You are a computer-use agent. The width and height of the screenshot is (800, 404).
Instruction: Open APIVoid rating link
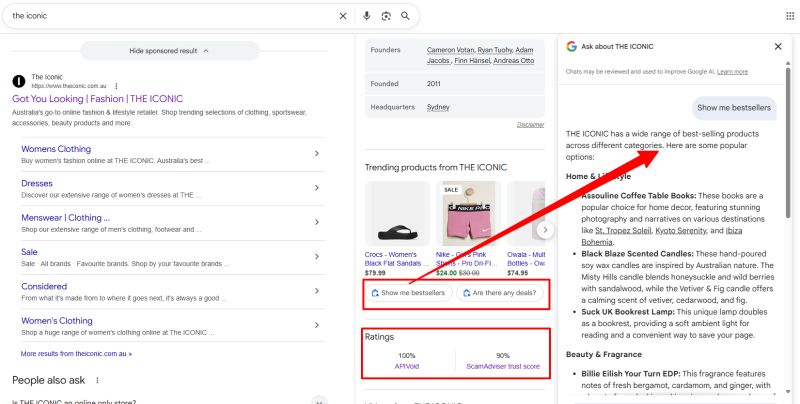(407, 366)
